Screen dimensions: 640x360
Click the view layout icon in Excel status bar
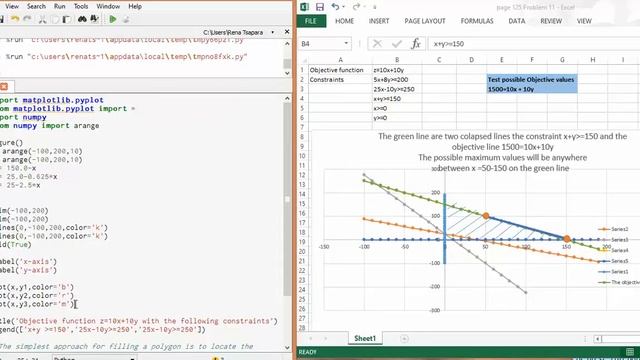pos(630,352)
